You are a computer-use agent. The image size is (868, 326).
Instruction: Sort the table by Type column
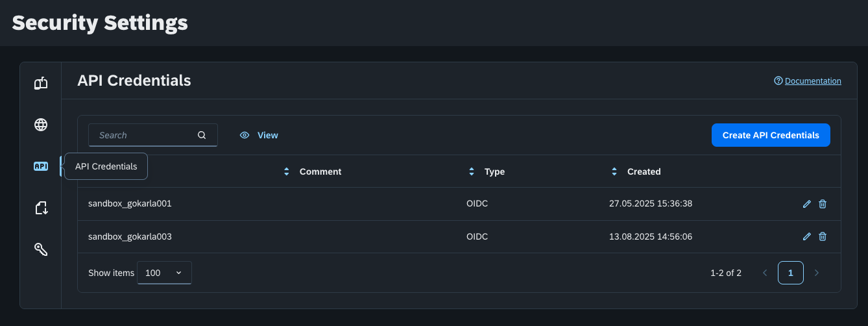point(472,172)
